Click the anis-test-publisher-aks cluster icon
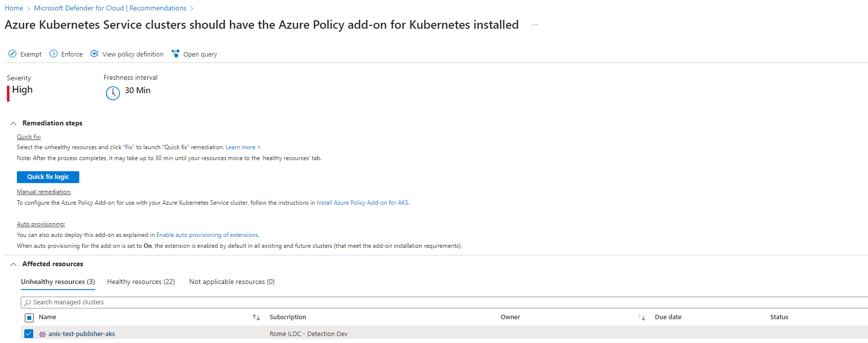 43,334
